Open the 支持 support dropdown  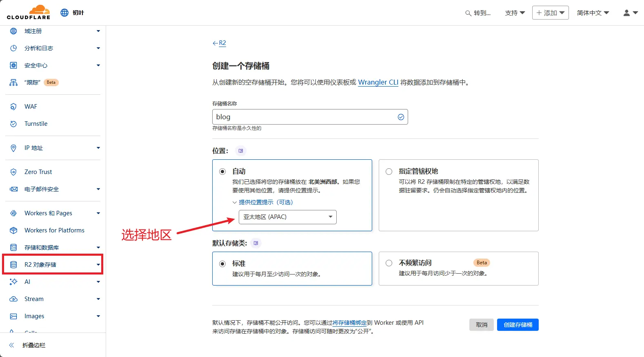(x=515, y=13)
